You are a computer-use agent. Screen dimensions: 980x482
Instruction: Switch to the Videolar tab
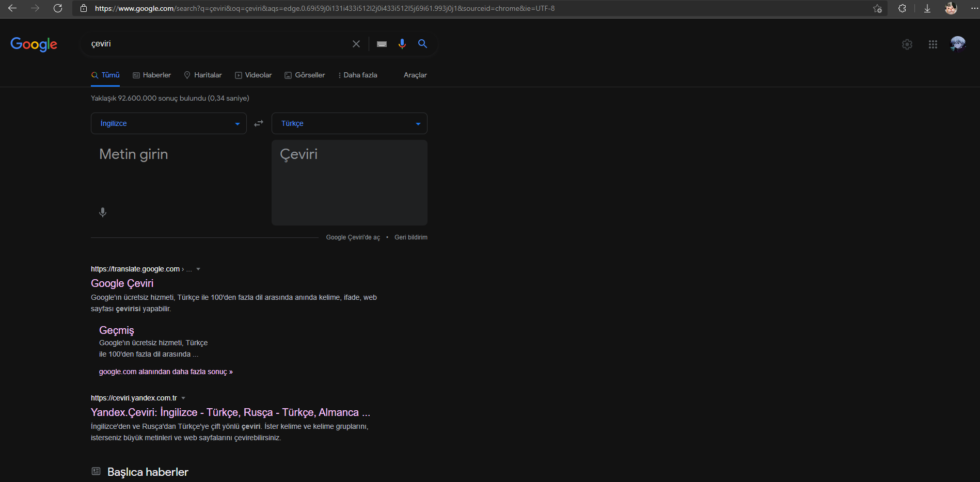click(x=254, y=75)
